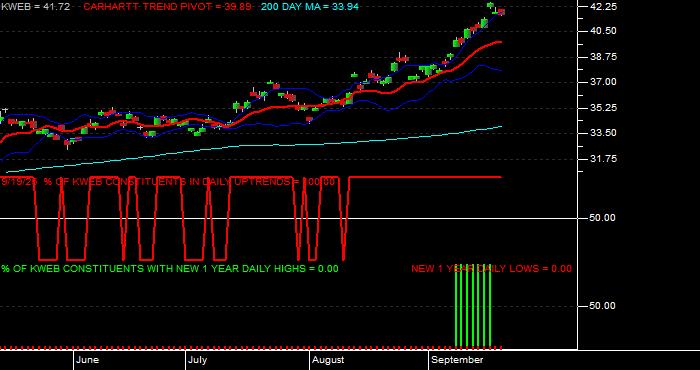Click the cluster of green new-highs bars in September
Image resolution: width=700 pixels, height=370 pixels.
(x=473, y=306)
